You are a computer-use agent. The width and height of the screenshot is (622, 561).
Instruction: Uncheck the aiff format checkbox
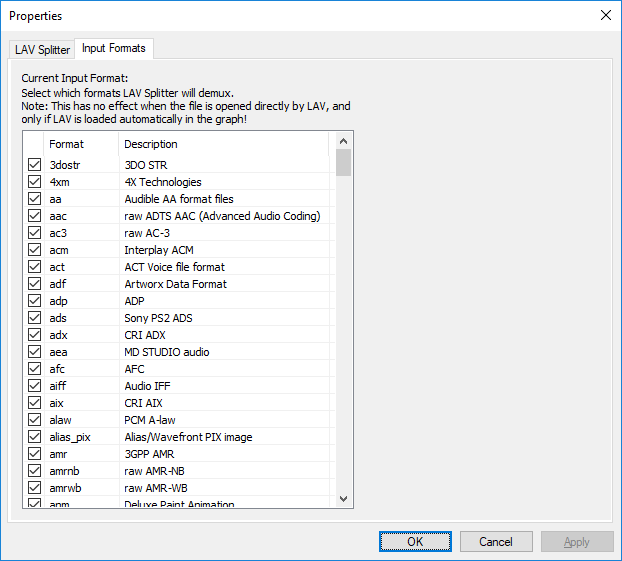click(35, 386)
